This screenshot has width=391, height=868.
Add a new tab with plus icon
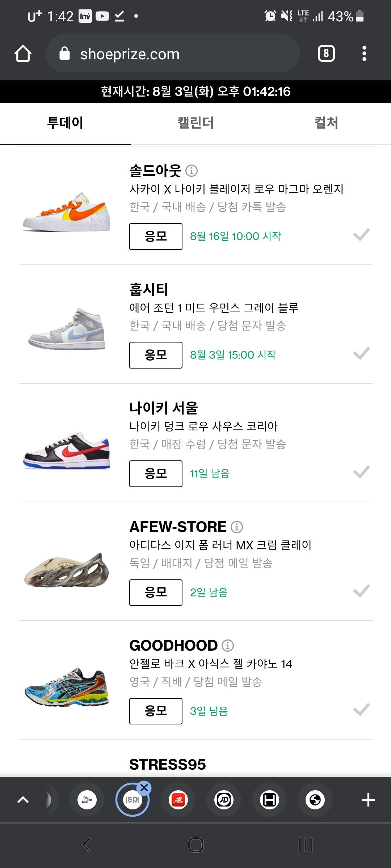pos(368,800)
